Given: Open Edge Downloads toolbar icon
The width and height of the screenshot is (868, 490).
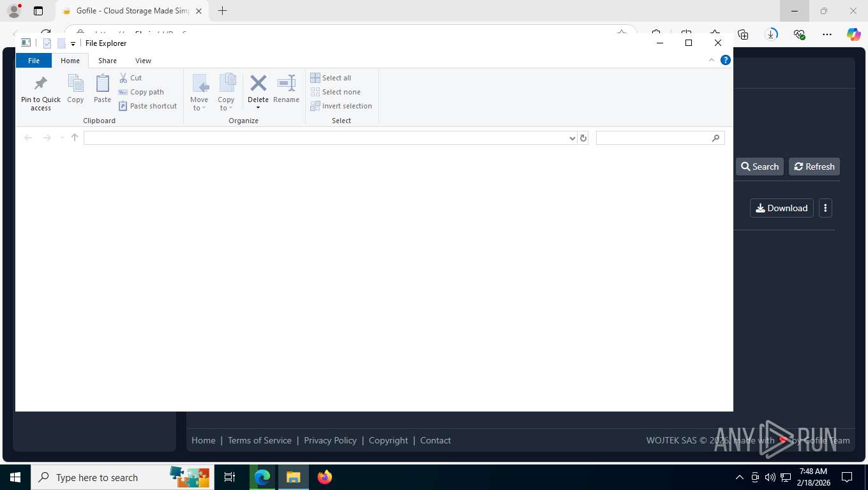Looking at the screenshot, I should coord(771,34).
